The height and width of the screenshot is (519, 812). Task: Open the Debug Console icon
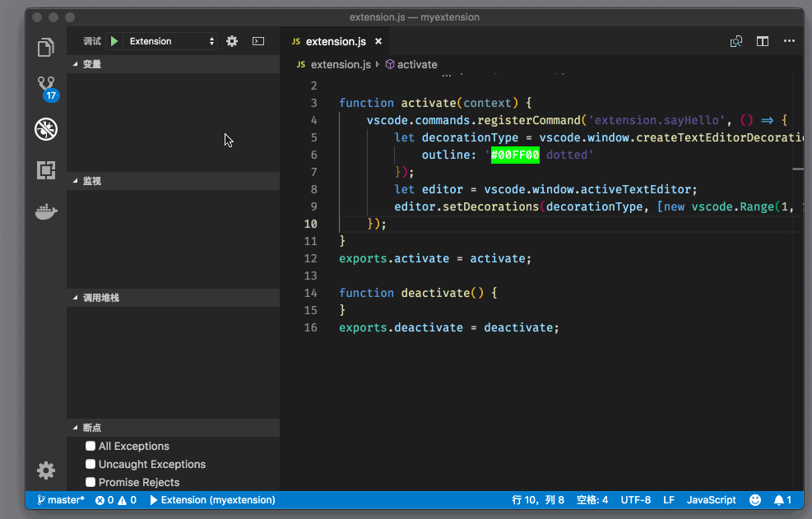[x=258, y=41]
